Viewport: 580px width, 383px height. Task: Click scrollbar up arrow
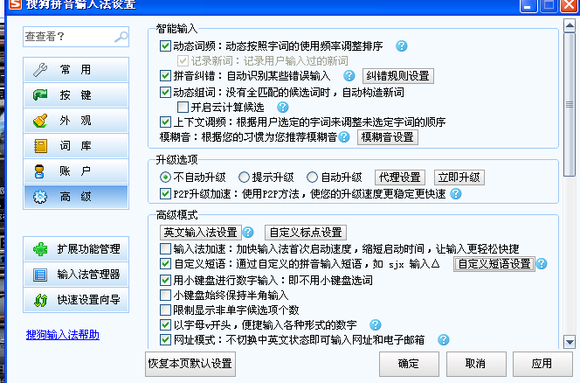[x=569, y=26]
